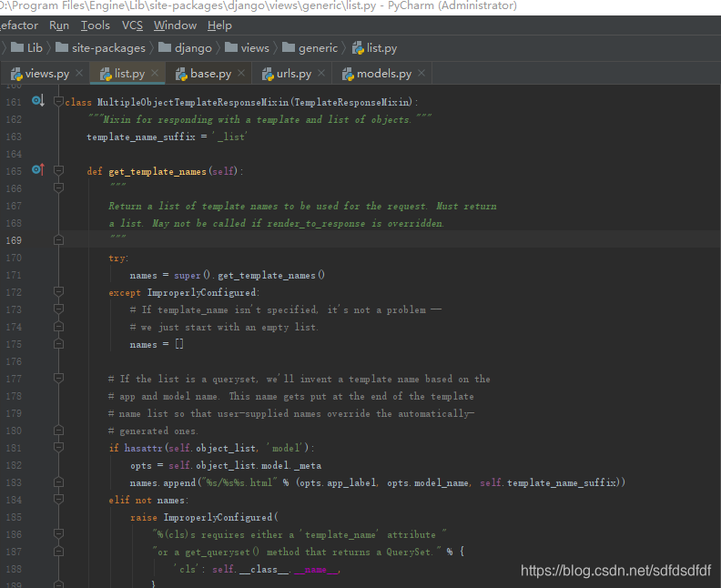This screenshot has width=721, height=588.
Task: Open the Window menu
Action: tap(175, 25)
